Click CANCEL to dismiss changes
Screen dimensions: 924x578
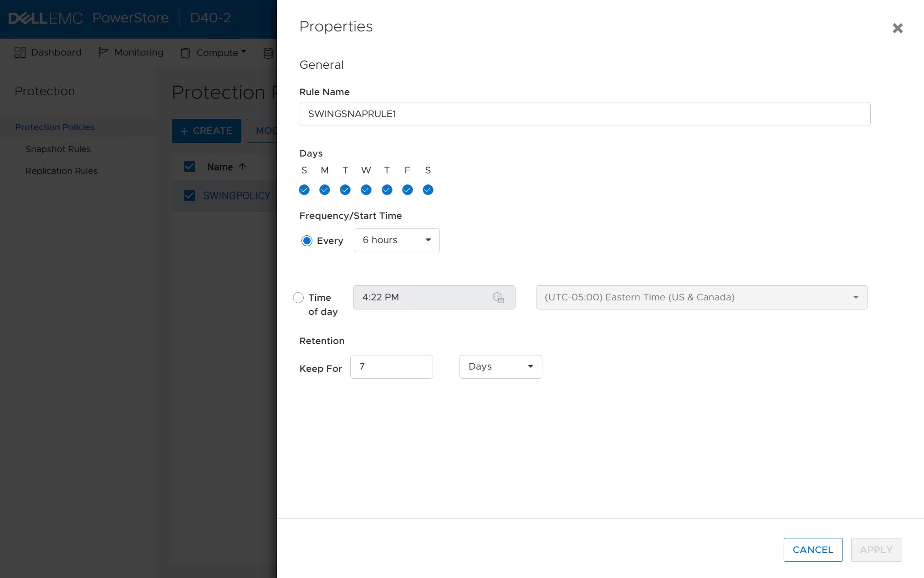[x=812, y=549]
